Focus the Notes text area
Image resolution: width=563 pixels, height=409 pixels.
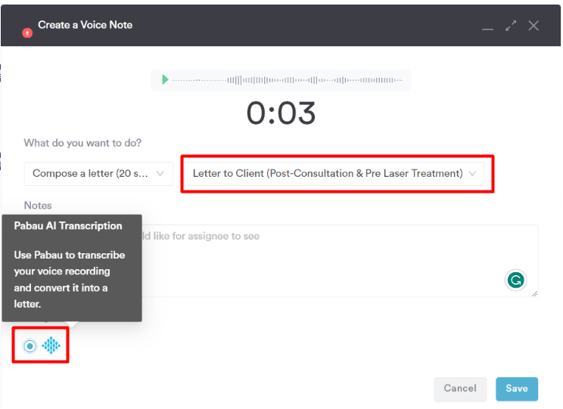(340, 261)
